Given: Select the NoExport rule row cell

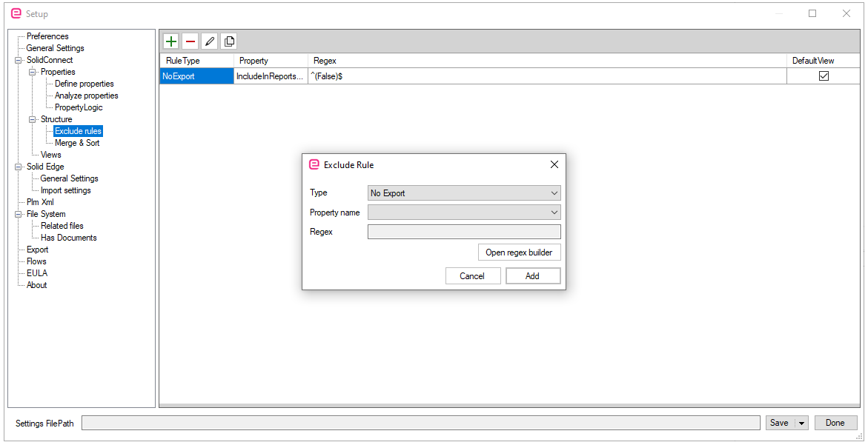Looking at the screenshot, I should [196, 76].
